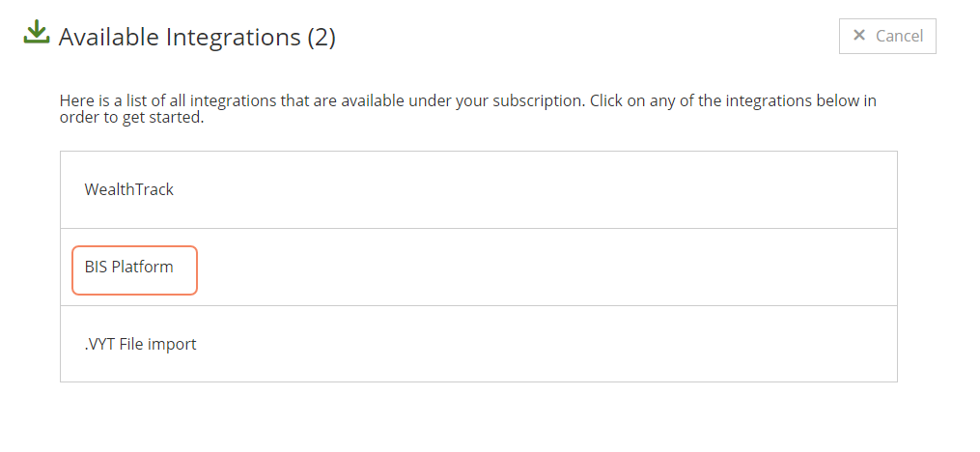Viewport: 980px width, 452px height.
Task: Choose the .VYT File import option
Action: [x=479, y=344]
